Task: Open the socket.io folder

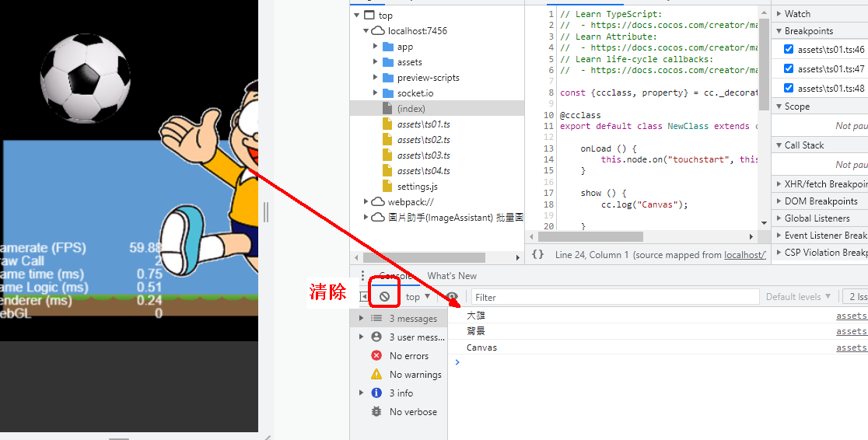Action: [x=415, y=93]
